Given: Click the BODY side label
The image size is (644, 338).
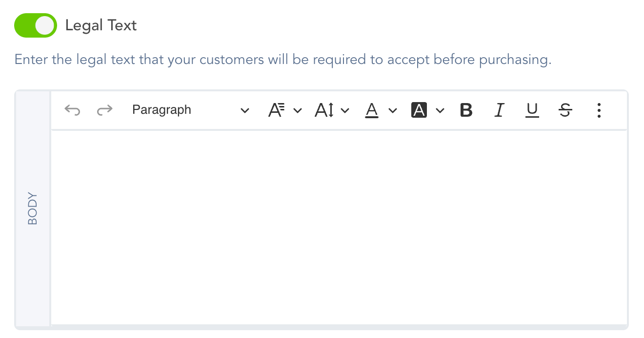Looking at the screenshot, I should 33,209.
